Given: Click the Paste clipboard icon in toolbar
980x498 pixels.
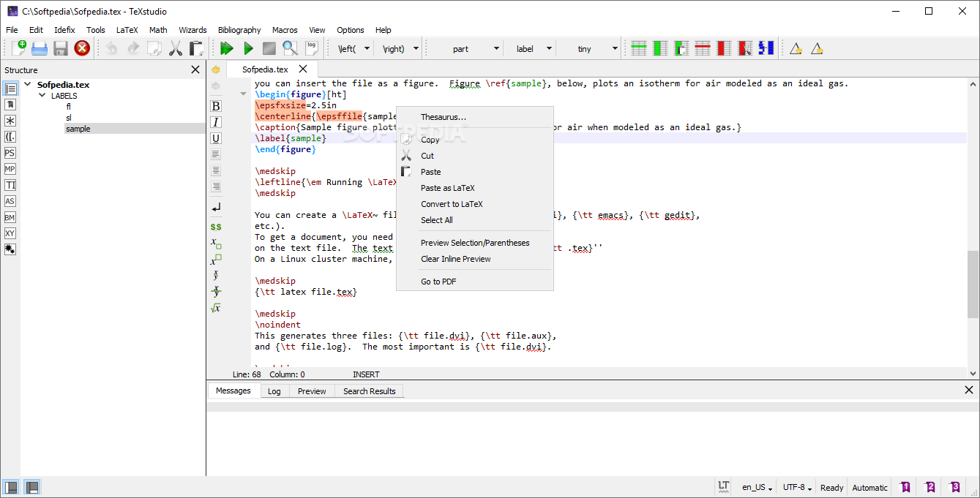Looking at the screenshot, I should pyautogui.click(x=196, y=48).
